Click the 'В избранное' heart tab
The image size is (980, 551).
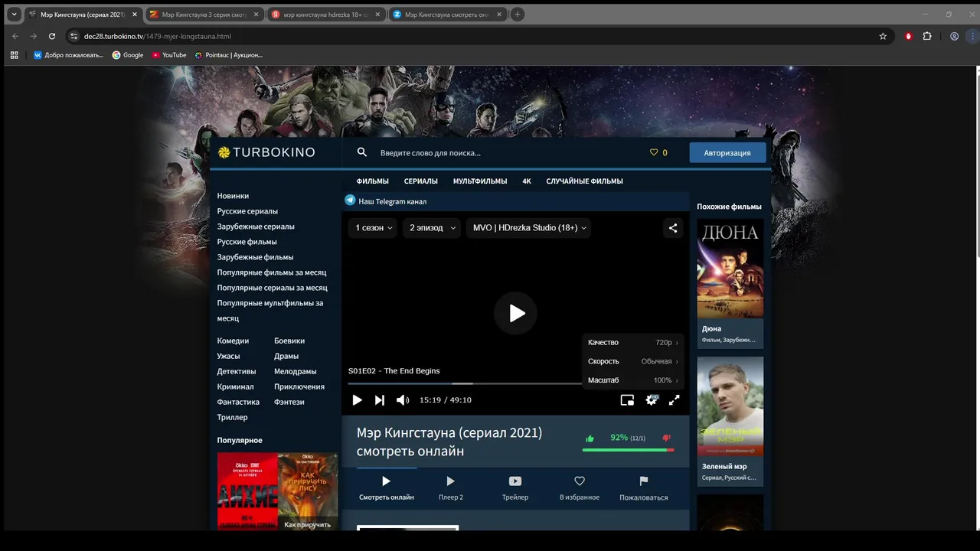point(580,488)
